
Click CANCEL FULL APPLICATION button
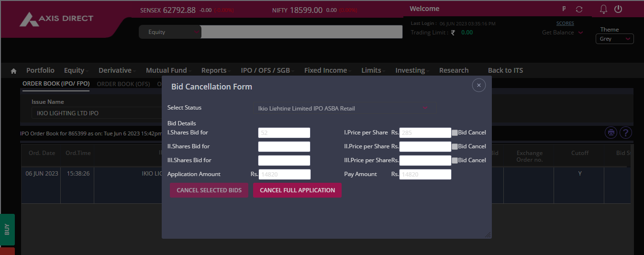[x=297, y=190]
